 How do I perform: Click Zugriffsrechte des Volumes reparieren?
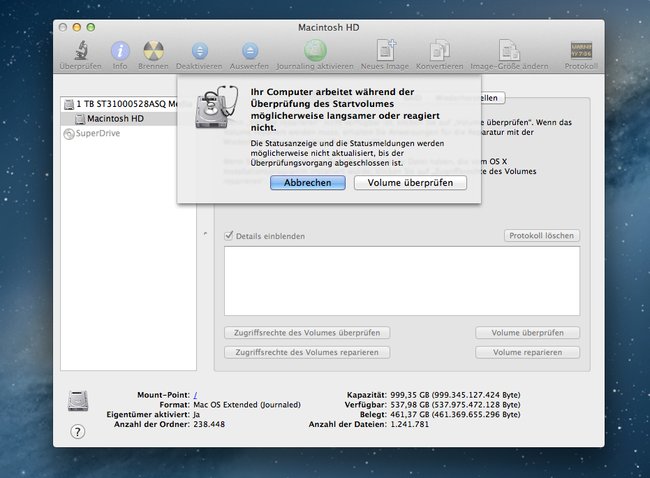point(307,352)
